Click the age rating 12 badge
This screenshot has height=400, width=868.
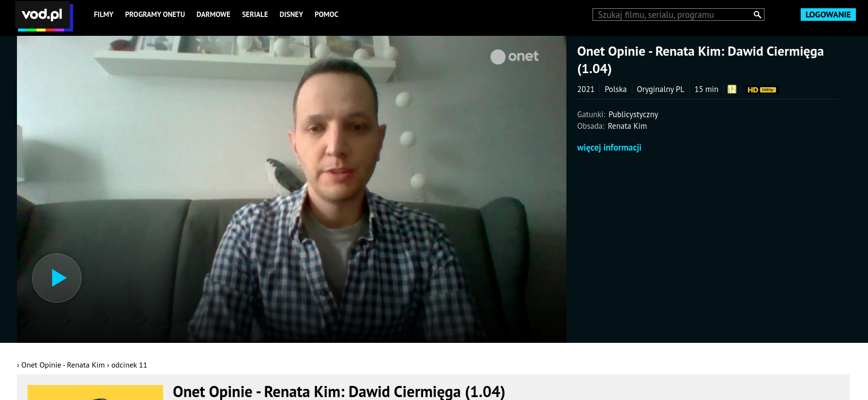click(732, 89)
